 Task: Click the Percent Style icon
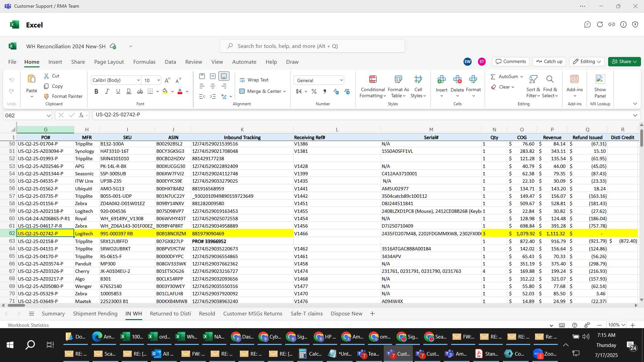[x=314, y=92]
